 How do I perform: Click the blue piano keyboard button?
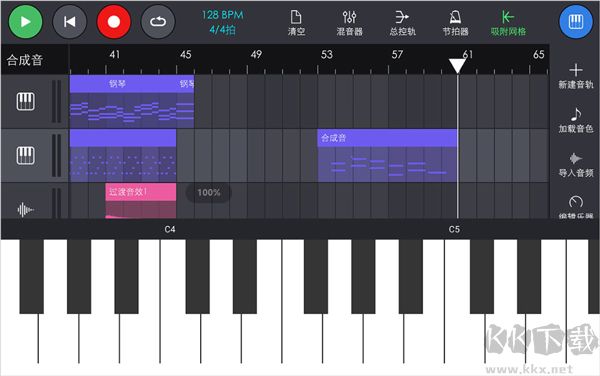pos(576,22)
